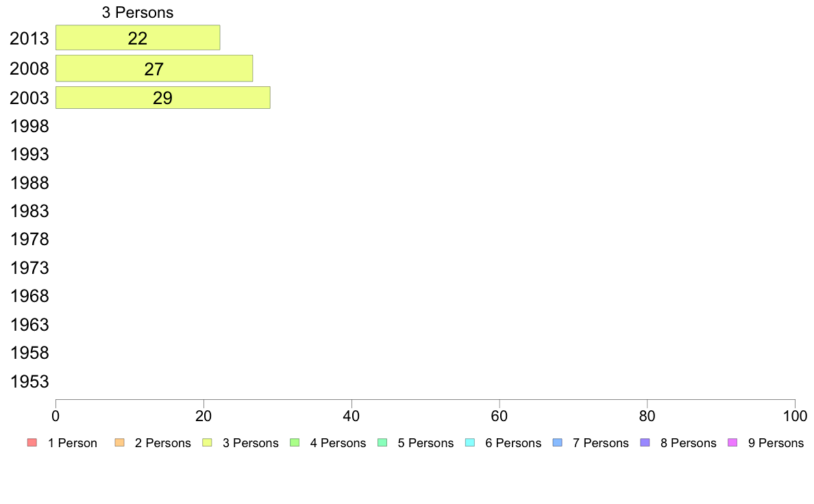Click the 40 tick label on axis

click(351, 416)
